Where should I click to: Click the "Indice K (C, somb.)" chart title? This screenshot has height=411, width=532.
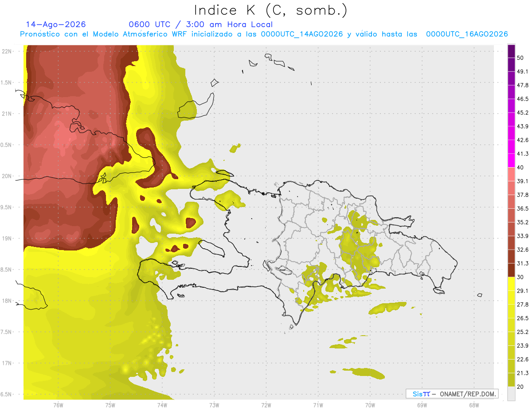click(x=271, y=10)
